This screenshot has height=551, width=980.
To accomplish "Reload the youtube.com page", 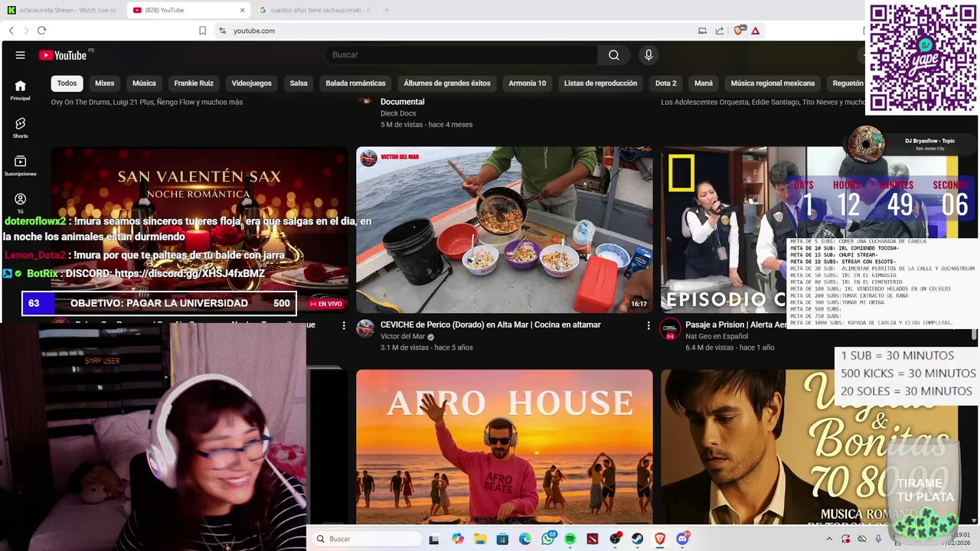I will point(41,31).
